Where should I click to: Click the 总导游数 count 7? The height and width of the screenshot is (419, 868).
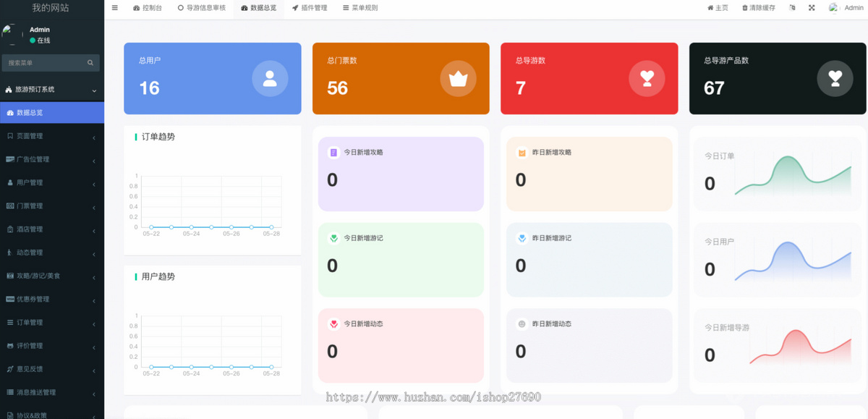[521, 88]
